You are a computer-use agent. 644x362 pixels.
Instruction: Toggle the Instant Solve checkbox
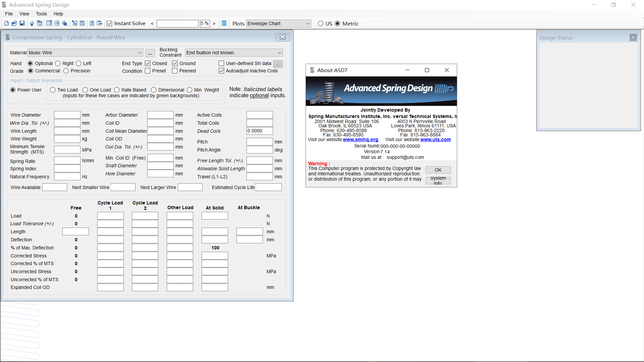(x=109, y=23)
